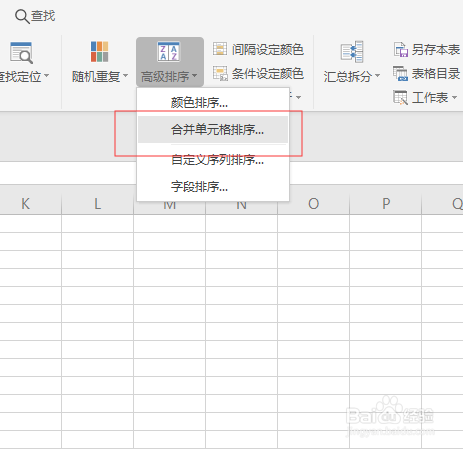
Task: Expand the partly hidden dropdown arrow behind menu
Action: 298,97
